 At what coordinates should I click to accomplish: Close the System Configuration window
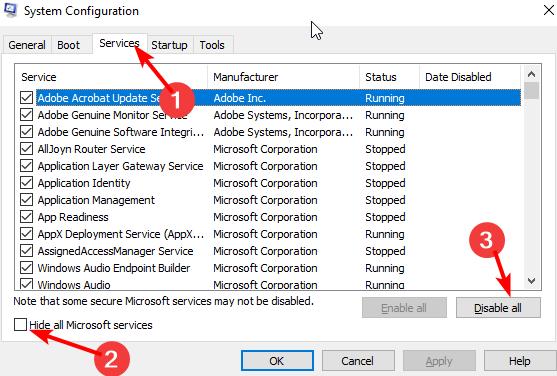tap(548, 10)
